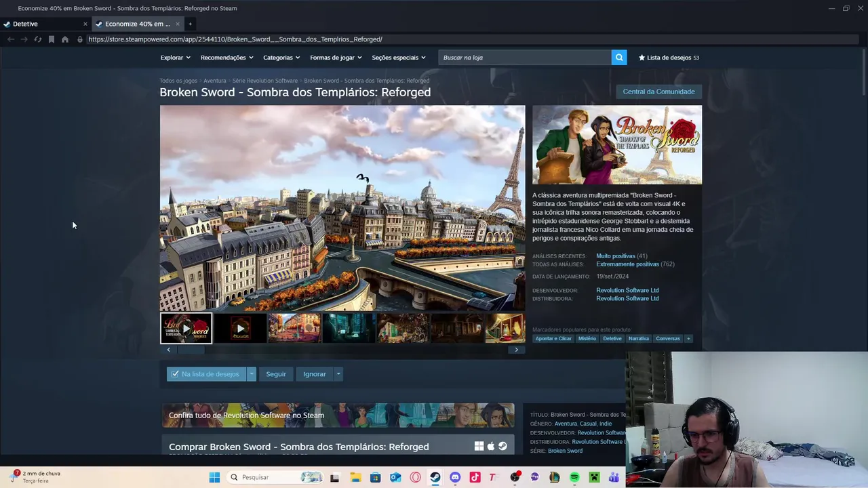Open Discord from the taskbar

pos(455,477)
